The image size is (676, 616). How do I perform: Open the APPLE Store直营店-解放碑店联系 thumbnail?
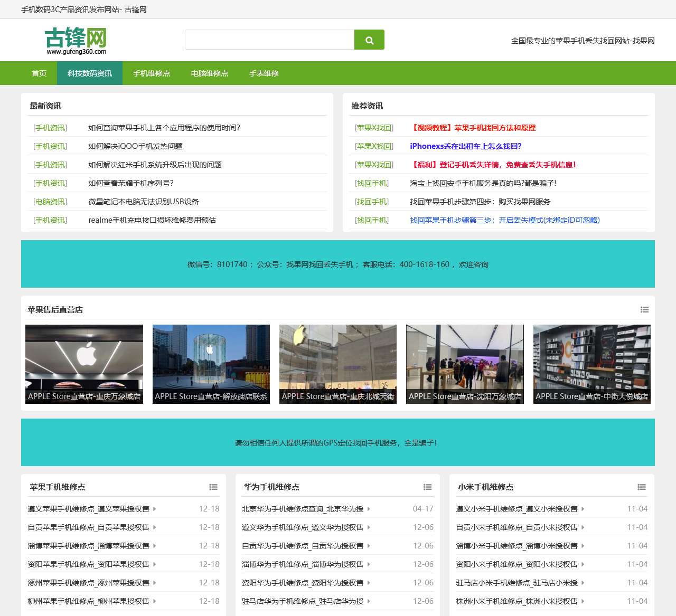point(211,364)
